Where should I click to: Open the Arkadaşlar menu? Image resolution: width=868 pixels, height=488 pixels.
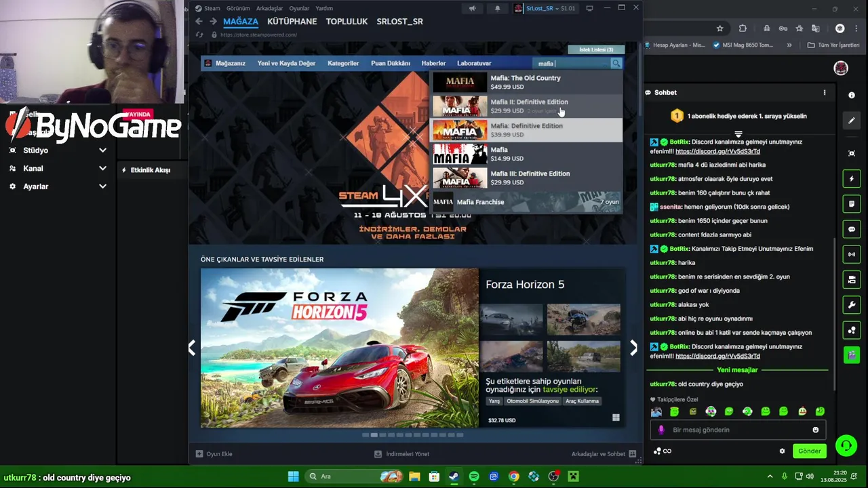click(270, 8)
